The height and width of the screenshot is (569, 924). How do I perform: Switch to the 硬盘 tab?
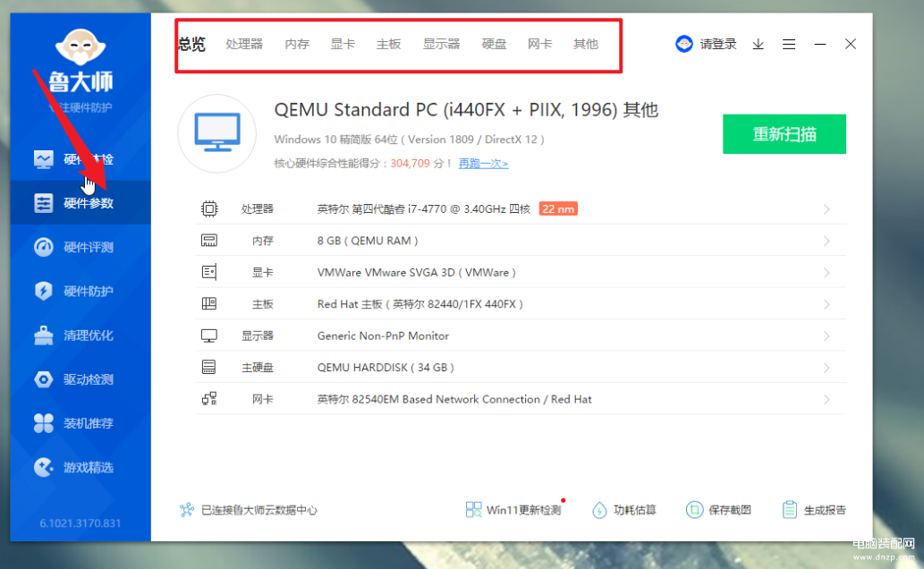(x=494, y=44)
